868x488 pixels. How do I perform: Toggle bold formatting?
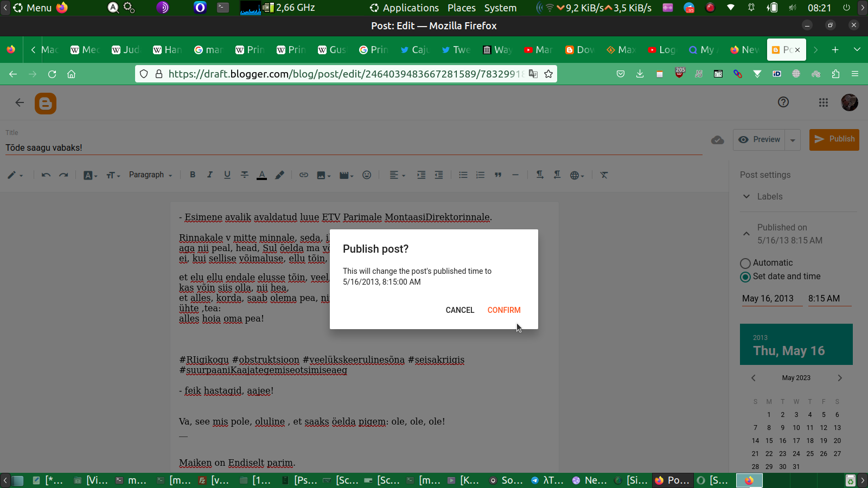193,175
